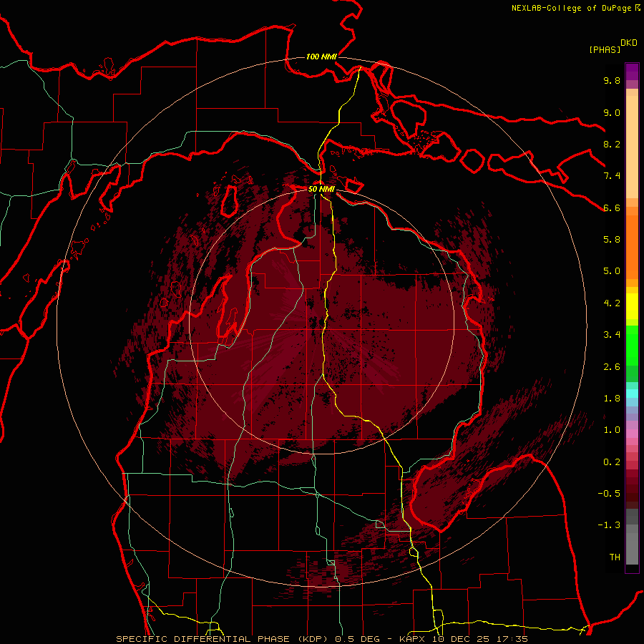Click the 1.8 legend value

pos(612,399)
